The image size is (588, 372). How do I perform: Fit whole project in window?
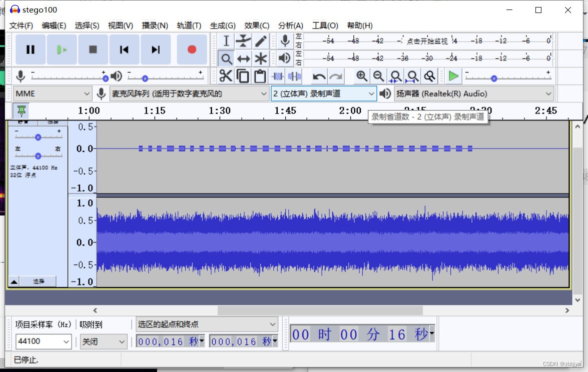412,76
